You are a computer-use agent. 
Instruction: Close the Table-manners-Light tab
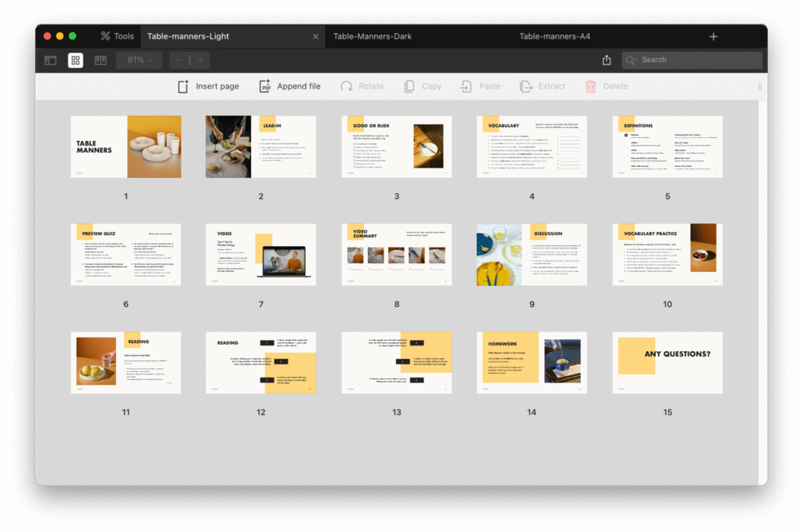point(316,37)
